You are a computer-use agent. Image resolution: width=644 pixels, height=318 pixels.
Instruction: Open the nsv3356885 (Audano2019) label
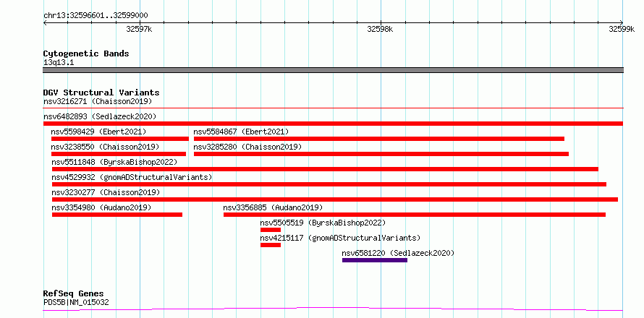[273, 207]
